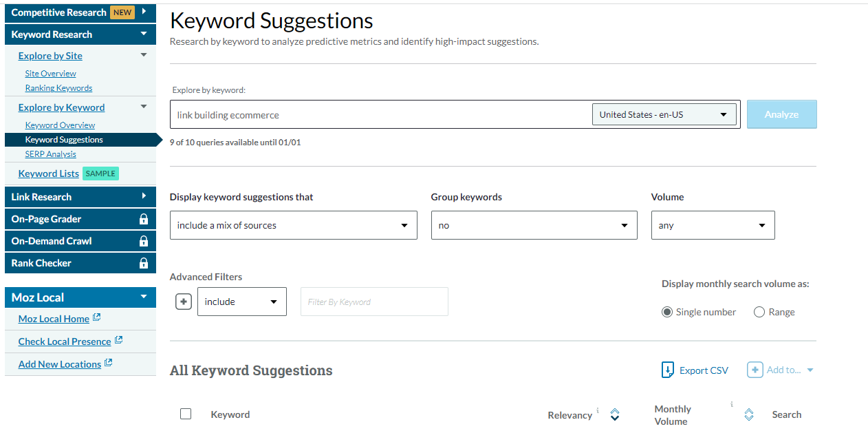868x431 pixels.
Task: Click the plus icon beside Add to...
Action: (755, 370)
